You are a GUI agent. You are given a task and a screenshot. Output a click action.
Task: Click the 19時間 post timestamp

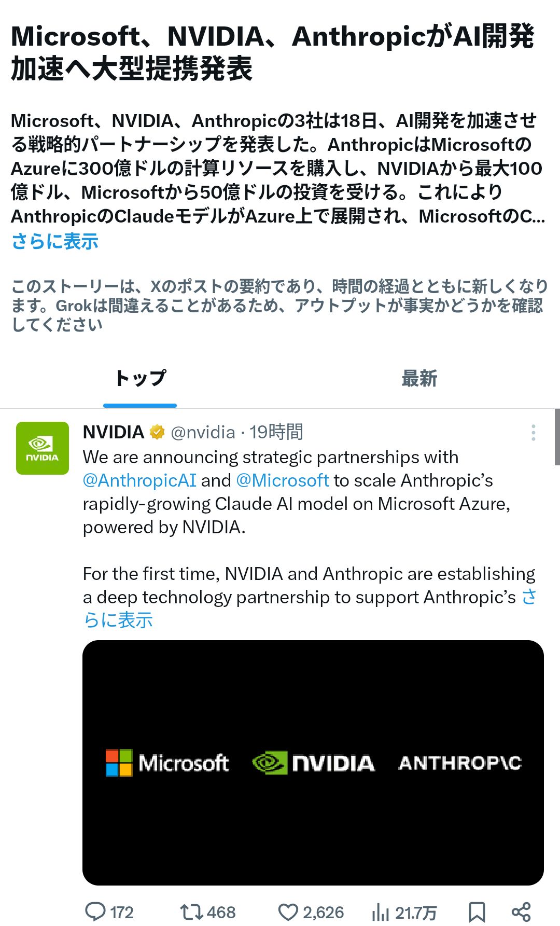(276, 432)
